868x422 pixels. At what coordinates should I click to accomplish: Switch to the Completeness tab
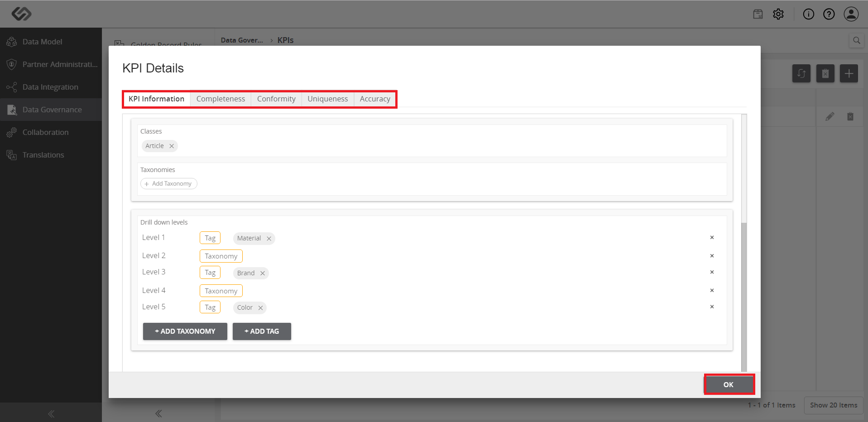[221, 99]
